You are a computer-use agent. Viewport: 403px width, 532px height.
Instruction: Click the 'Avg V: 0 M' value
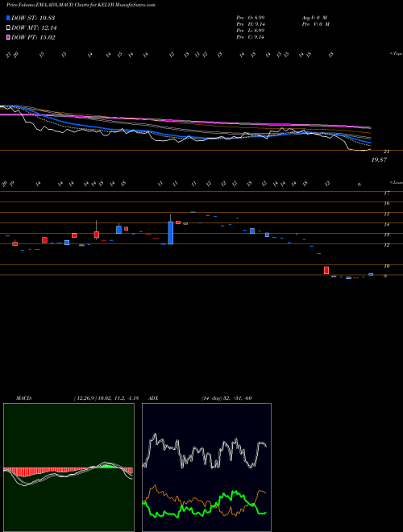[x=314, y=17]
